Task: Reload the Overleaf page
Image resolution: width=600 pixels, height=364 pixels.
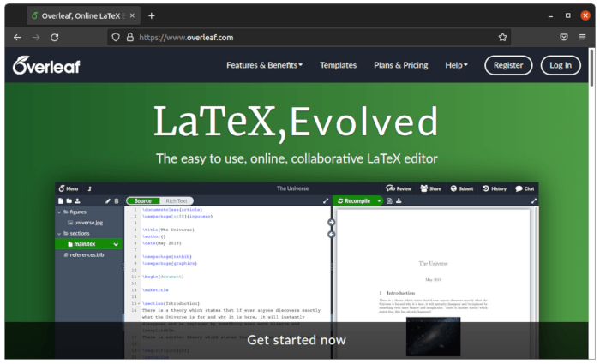Action: coord(55,37)
